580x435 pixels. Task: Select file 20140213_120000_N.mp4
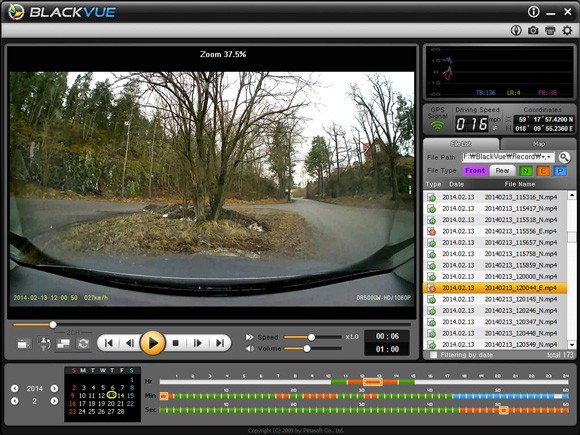495,277
